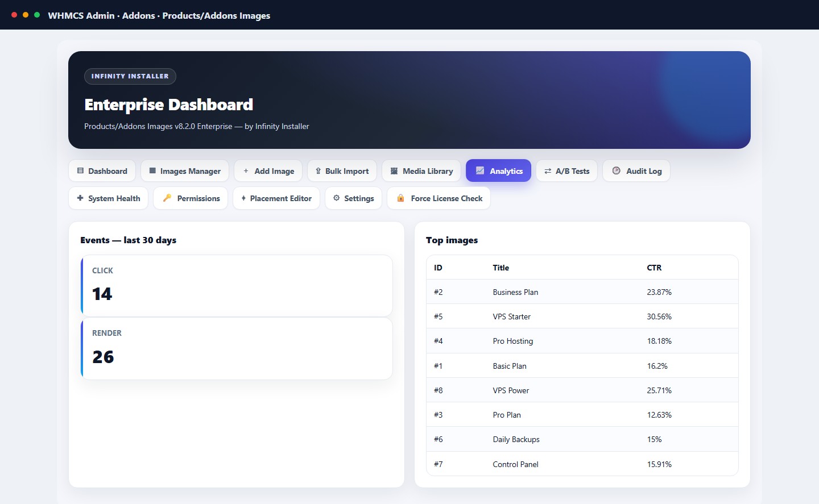Click the Images Manager tab icon
The height and width of the screenshot is (504, 819).
[152, 171]
